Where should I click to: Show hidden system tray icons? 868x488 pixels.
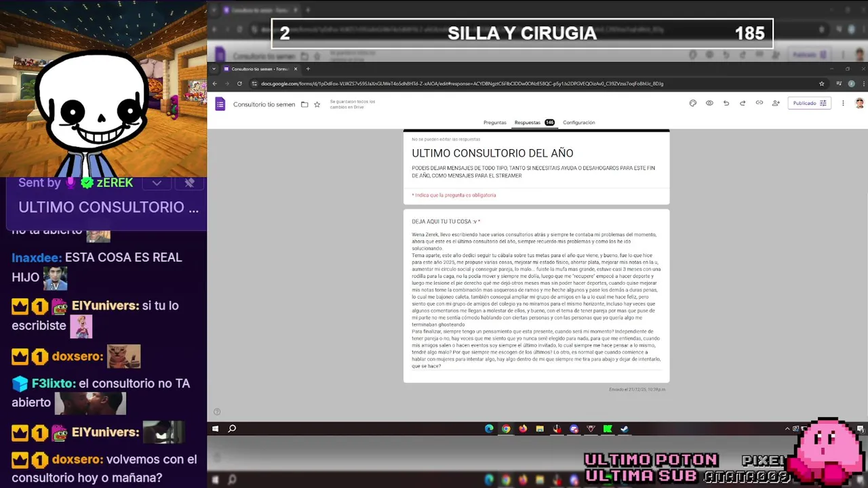pyautogui.click(x=787, y=428)
